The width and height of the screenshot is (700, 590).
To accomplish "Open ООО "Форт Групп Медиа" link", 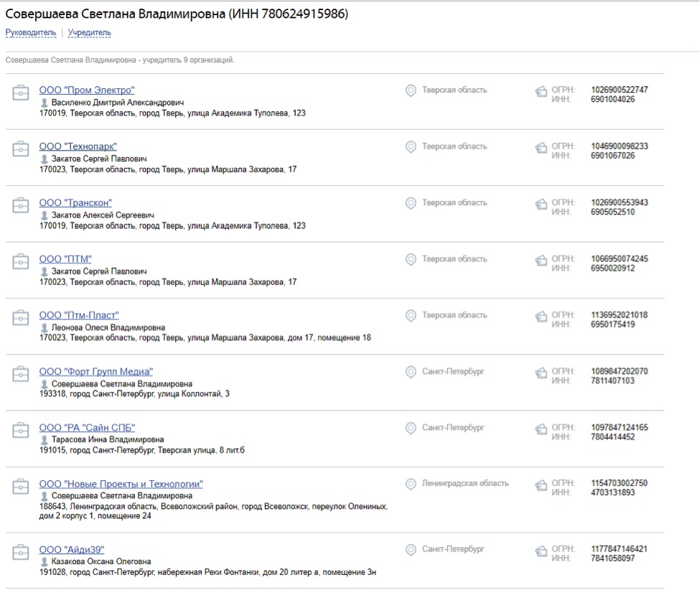I will [95, 372].
